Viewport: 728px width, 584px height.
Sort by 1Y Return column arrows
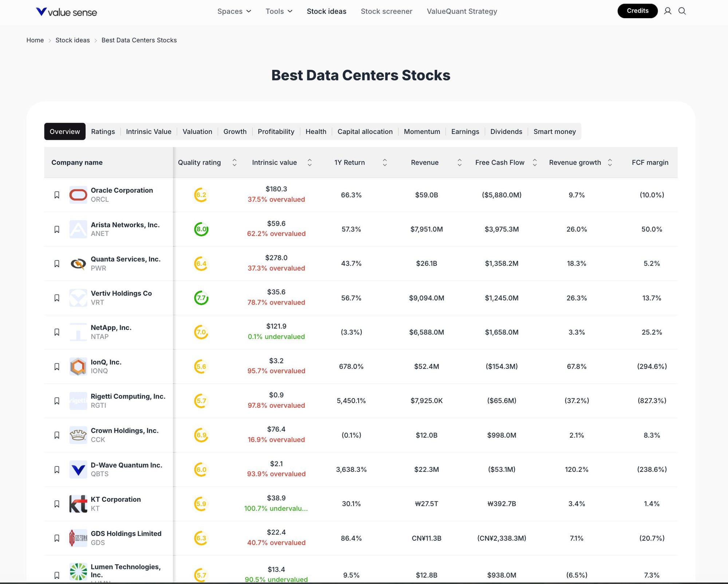point(384,162)
